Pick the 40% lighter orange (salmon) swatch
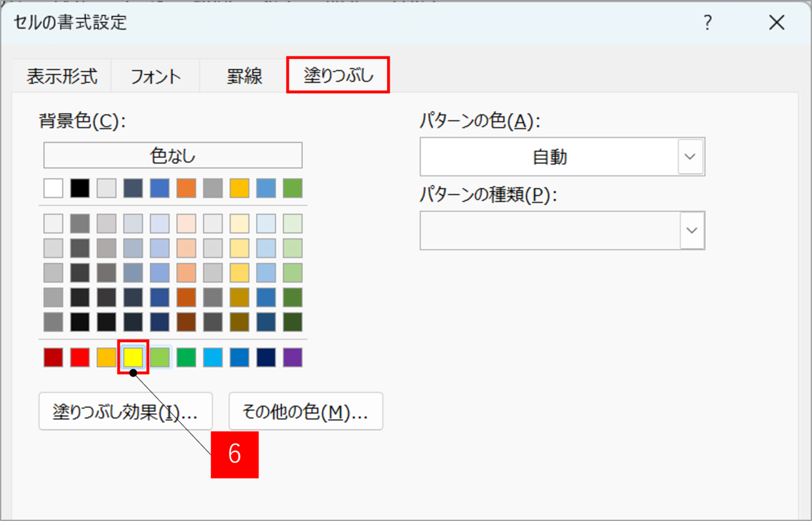 click(x=187, y=272)
